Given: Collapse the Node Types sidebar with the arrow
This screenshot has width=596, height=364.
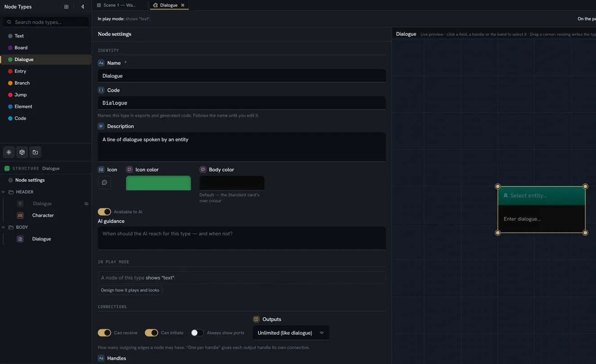Looking at the screenshot, I should tap(83, 7).
